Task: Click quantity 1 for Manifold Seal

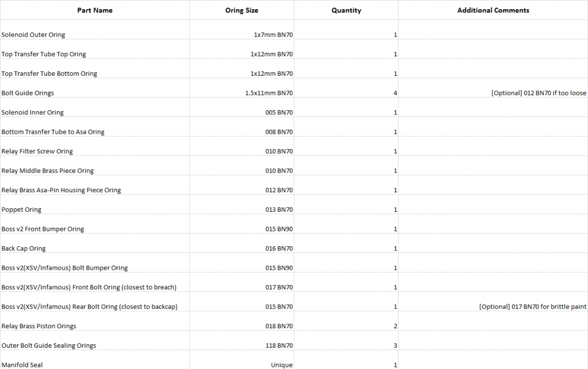Action: coord(346,360)
